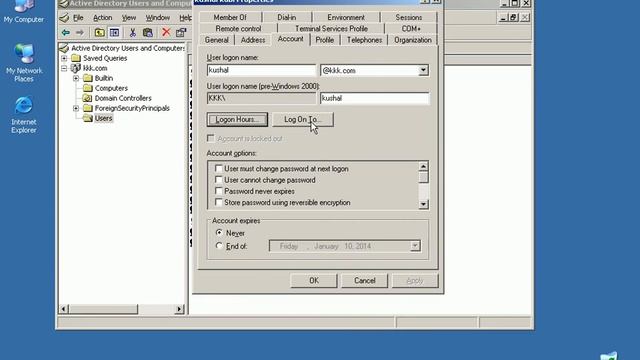Switch to the Environment tab
Viewport: 640px width, 360px height.
[346, 18]
